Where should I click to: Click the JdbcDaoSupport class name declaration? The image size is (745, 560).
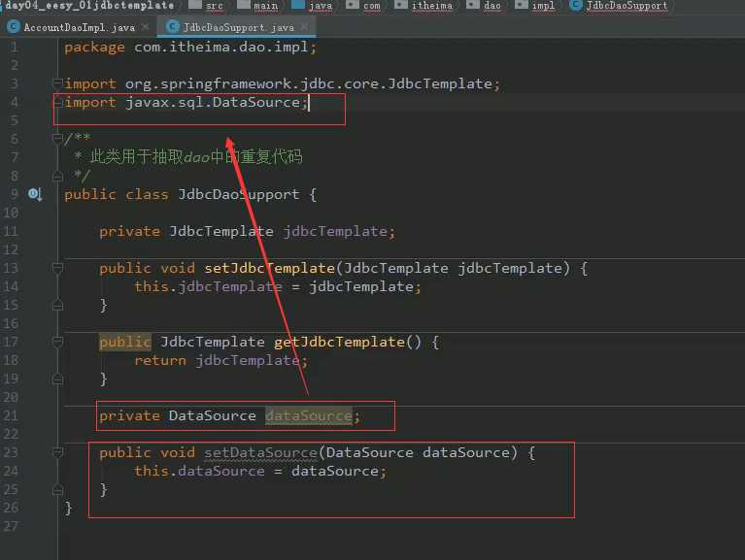[239, 194]
